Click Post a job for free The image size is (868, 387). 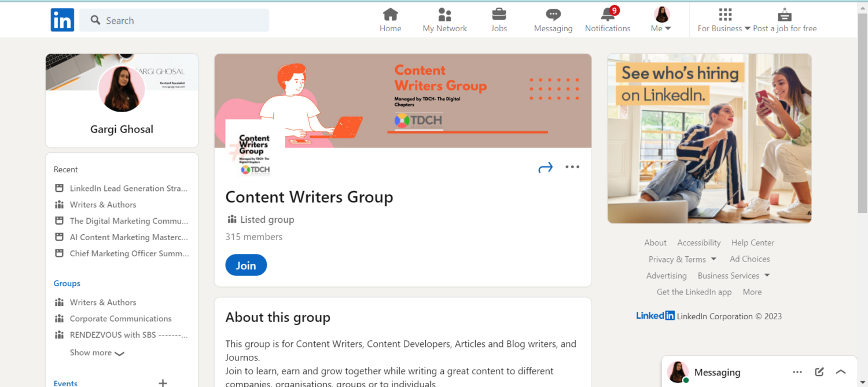point(785,20)
